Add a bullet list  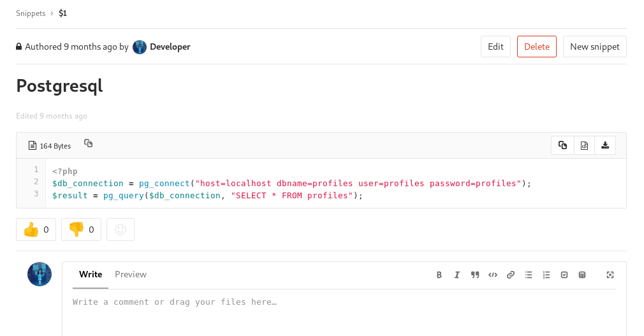(529, 275)
